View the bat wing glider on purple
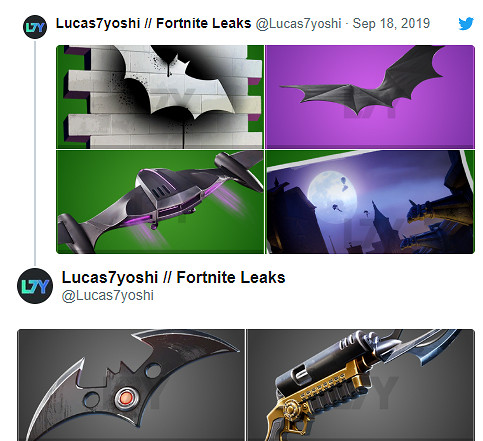Image resolution: width=483 pixels, height=441 pixels. pyautogui.click(x=370, y=97)
